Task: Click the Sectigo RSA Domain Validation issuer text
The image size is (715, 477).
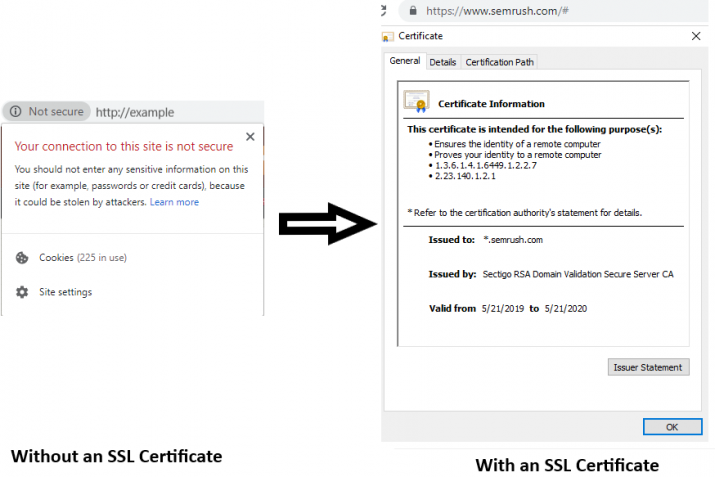Action: click(578, 274)
